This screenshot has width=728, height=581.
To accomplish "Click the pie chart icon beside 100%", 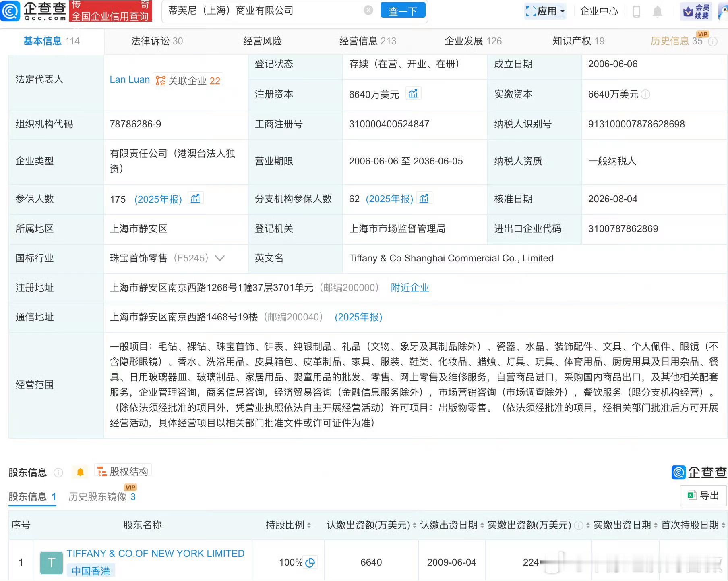I will pos(310,562).
